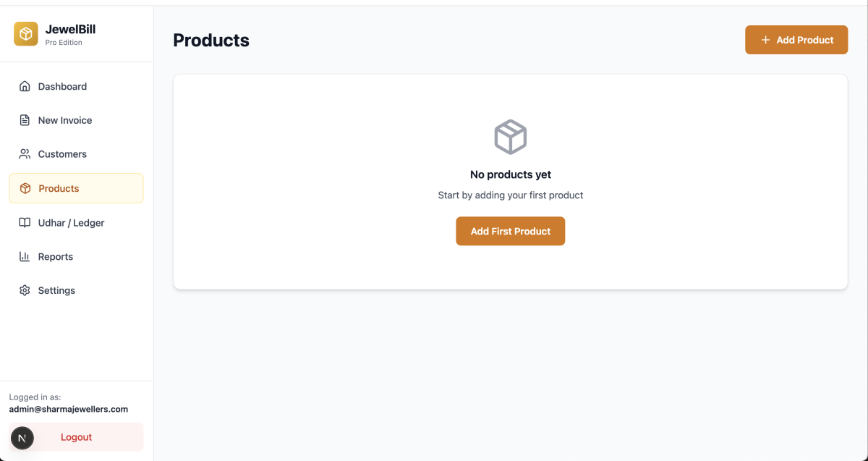This screenshot has width=868, height=461.
Task: Click the Products box icon in sidebar
Action: tap(25, 188)
